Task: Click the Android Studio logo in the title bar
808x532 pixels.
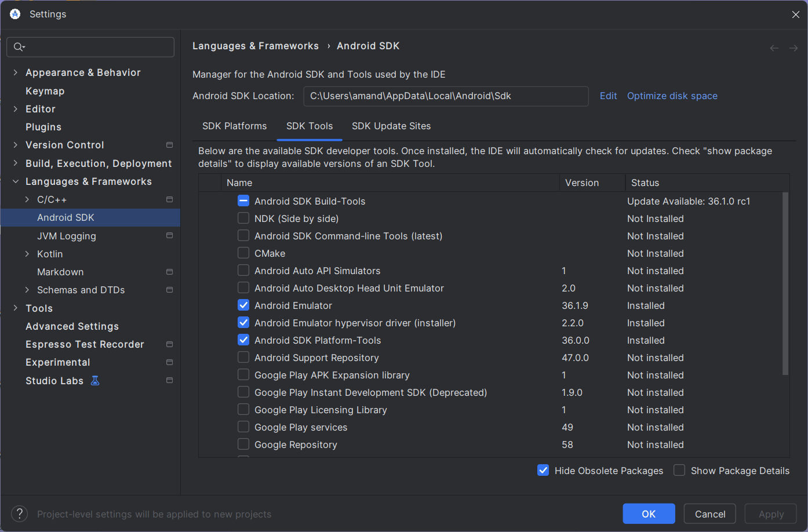Action: 14,14
